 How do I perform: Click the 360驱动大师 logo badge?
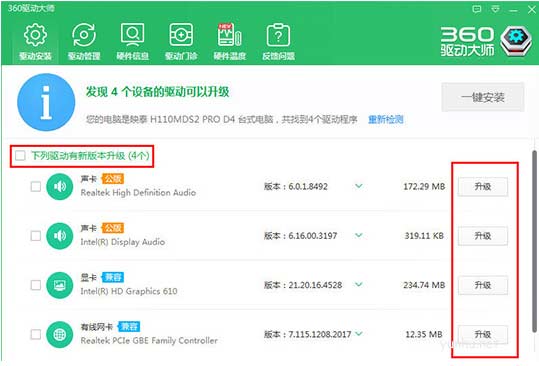tap(515, 41)
